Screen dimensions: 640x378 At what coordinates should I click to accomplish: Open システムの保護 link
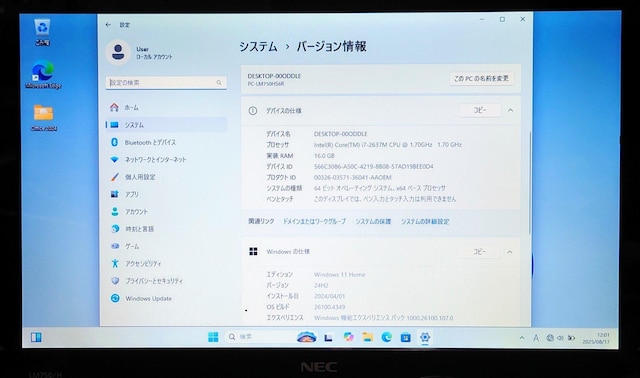point(373,221)
